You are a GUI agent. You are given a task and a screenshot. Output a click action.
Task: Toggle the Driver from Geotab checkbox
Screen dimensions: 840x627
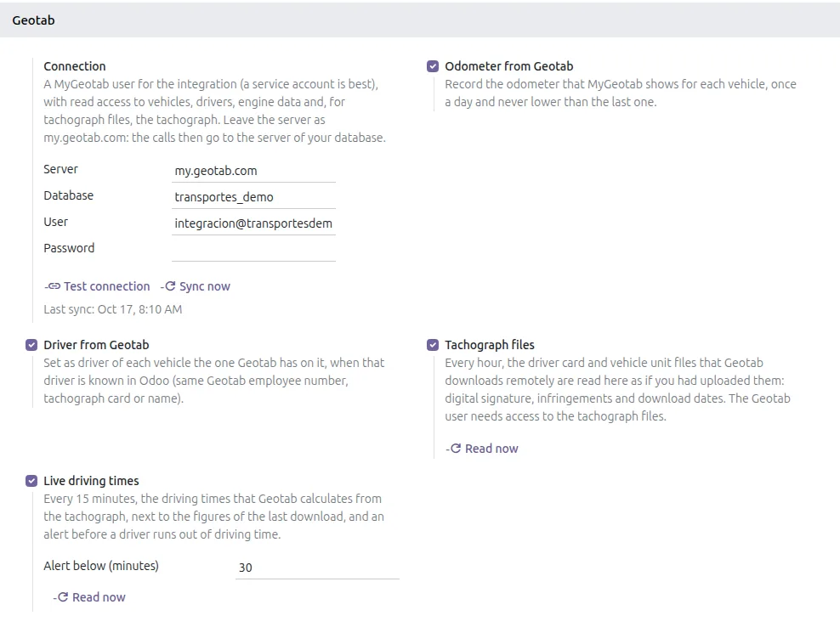click(31, 345)
